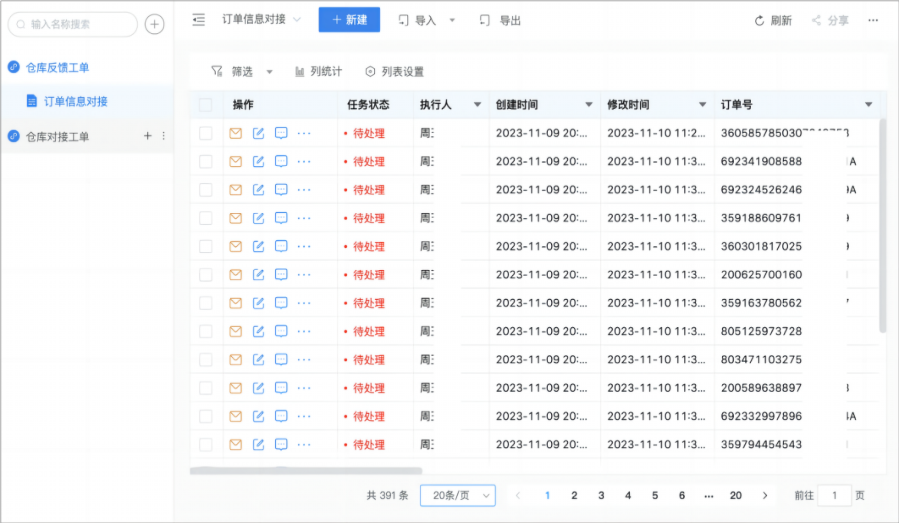Go to next page with right arrow
This screenshot has width=899, height=523.
tap(765, 495)
